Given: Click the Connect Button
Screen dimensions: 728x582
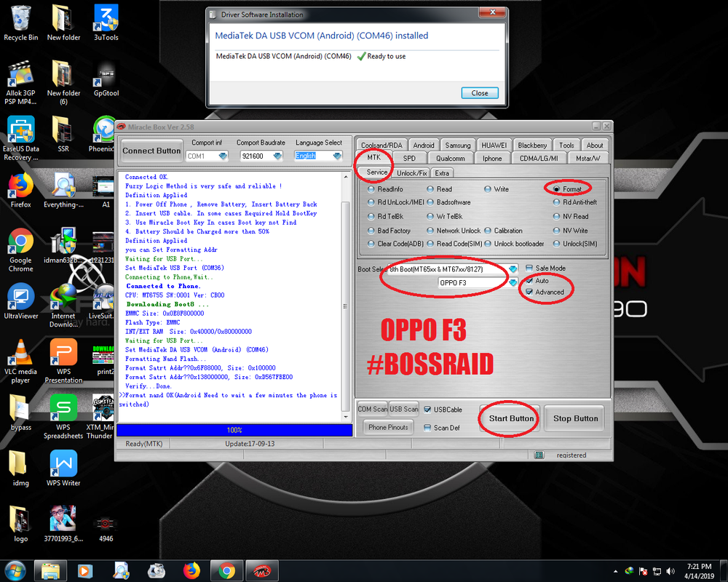Looking at the screenshot, I should [x=151, y=151].
